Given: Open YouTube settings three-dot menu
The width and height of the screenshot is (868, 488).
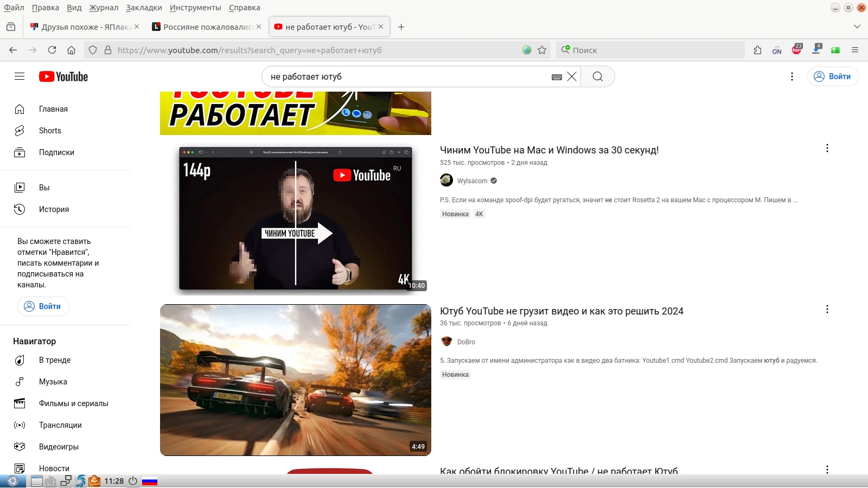Looking at the screenshot, I should tap(792, 76).
